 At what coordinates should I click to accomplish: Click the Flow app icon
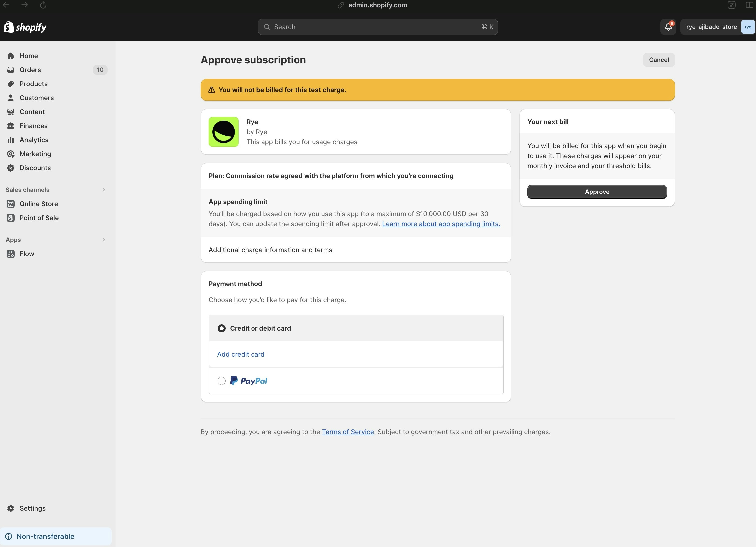[11, 254]
